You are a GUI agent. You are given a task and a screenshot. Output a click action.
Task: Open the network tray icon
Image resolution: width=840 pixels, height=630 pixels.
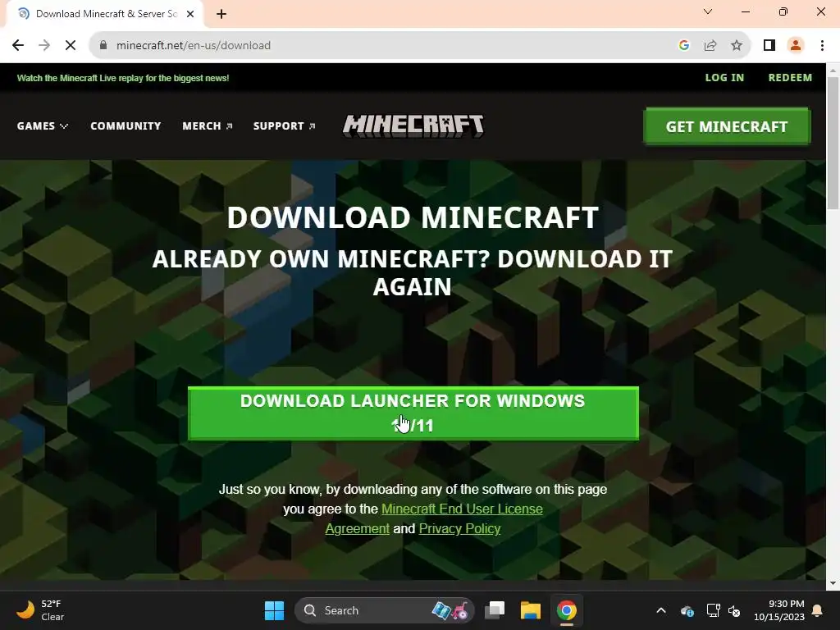[713, 610]
